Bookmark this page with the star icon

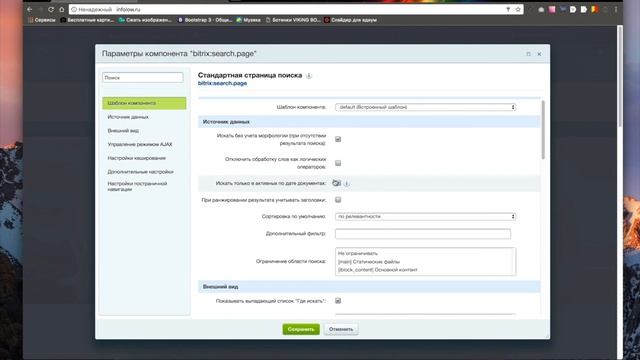point(518,9)
